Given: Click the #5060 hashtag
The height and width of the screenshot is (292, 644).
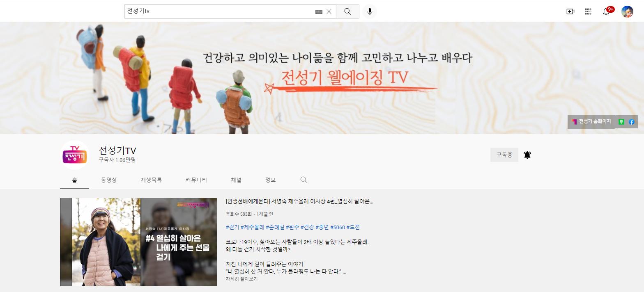Looking at the screenshot, I should (x=338, y=227).
